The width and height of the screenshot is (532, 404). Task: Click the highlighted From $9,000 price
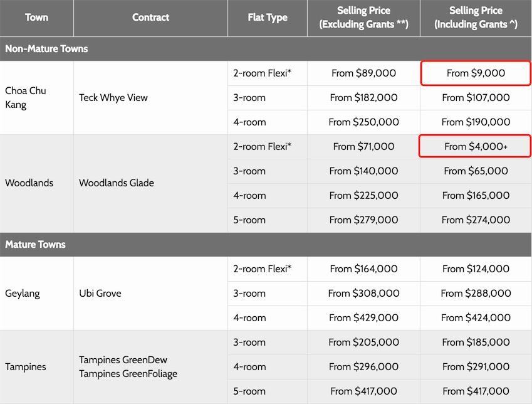click(x=476, y=73)
